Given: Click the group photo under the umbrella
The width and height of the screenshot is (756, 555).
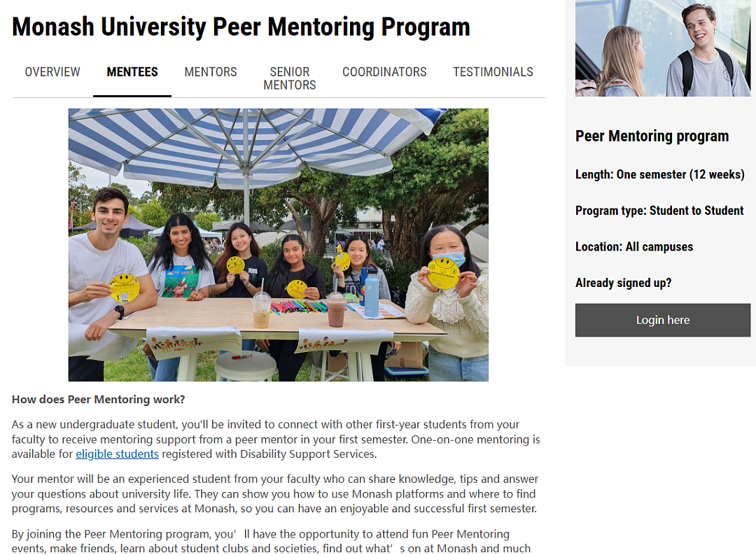Looking at the screenshot, I should pos(278,245).
